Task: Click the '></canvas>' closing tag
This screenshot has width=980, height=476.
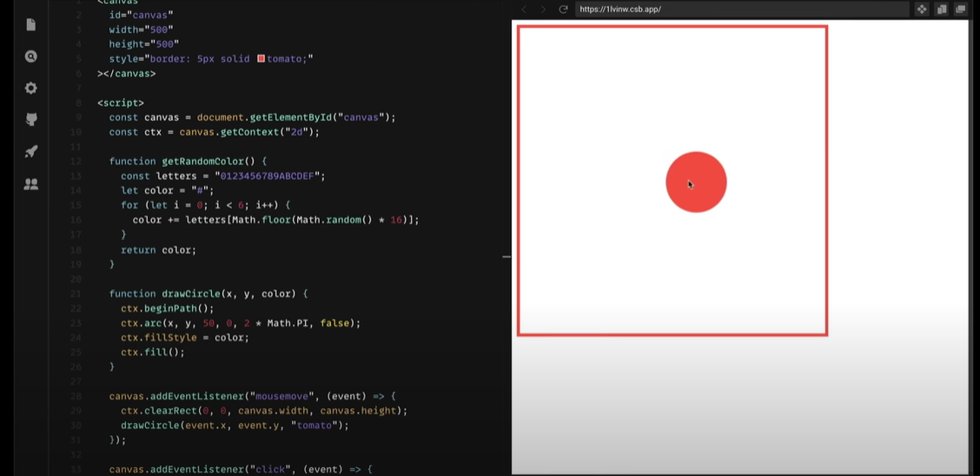Action: point(126,74)
